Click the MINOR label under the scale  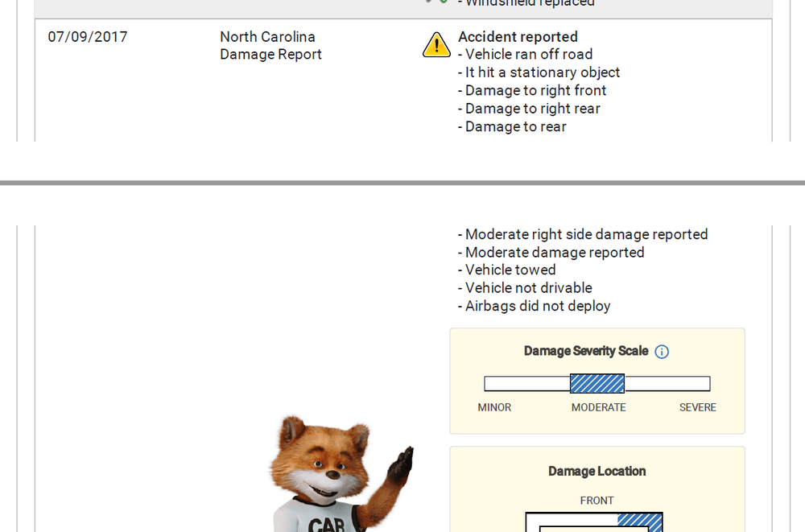tap(494, 408)
